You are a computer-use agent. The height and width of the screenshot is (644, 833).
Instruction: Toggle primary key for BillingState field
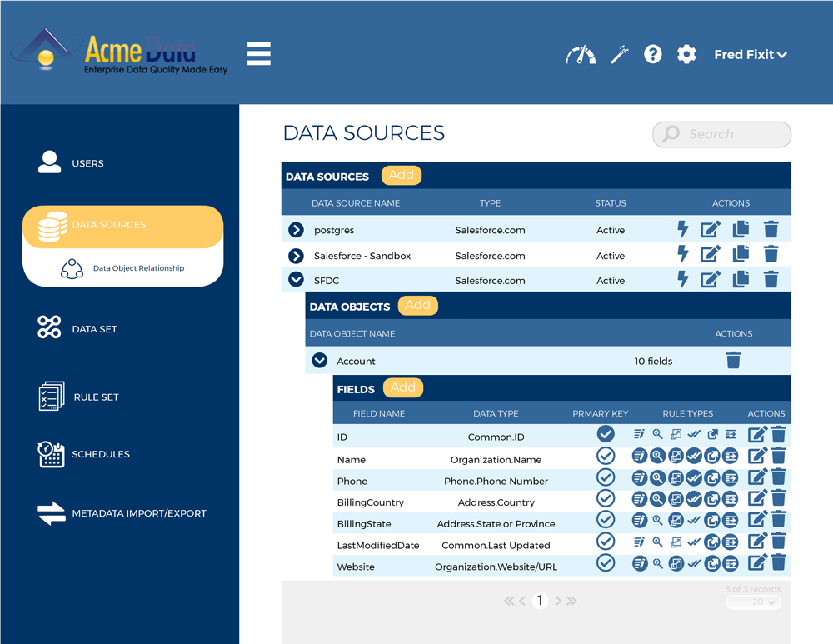tap(606, 520)
